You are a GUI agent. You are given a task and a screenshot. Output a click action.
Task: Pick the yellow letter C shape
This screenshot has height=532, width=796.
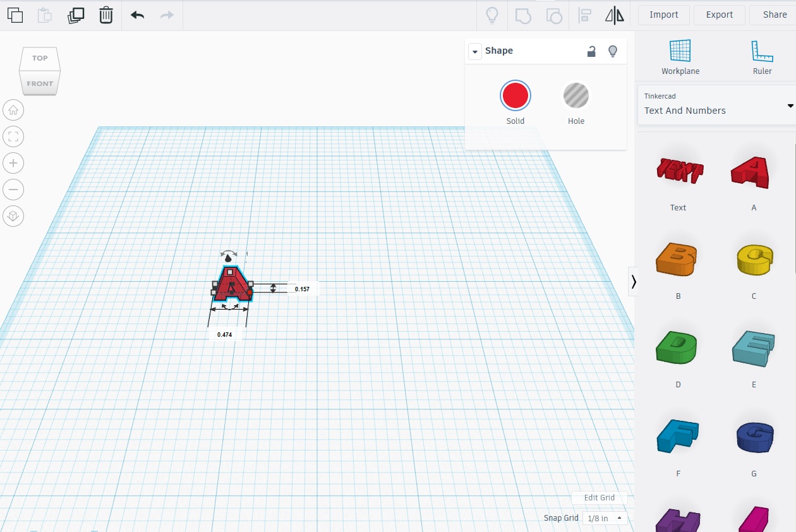pyautogui.click(x=754, y=260)
